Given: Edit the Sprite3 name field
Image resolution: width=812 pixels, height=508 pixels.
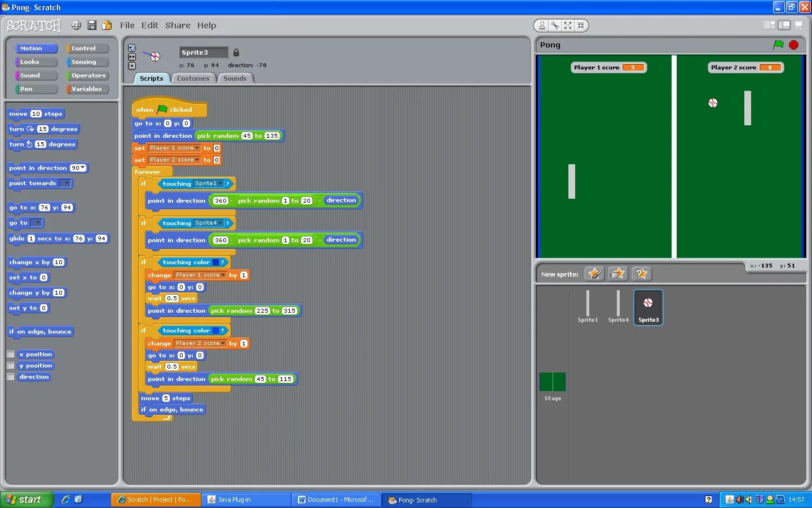Looking at the screenshot, I should [x=204, y=52].
